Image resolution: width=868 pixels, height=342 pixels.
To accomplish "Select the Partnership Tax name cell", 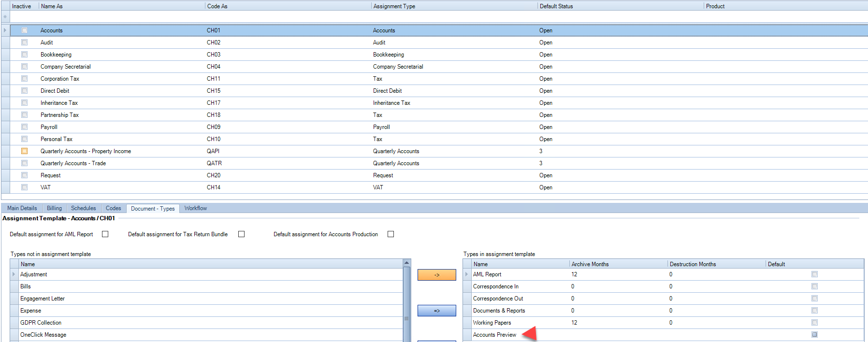I will point(59,115).
